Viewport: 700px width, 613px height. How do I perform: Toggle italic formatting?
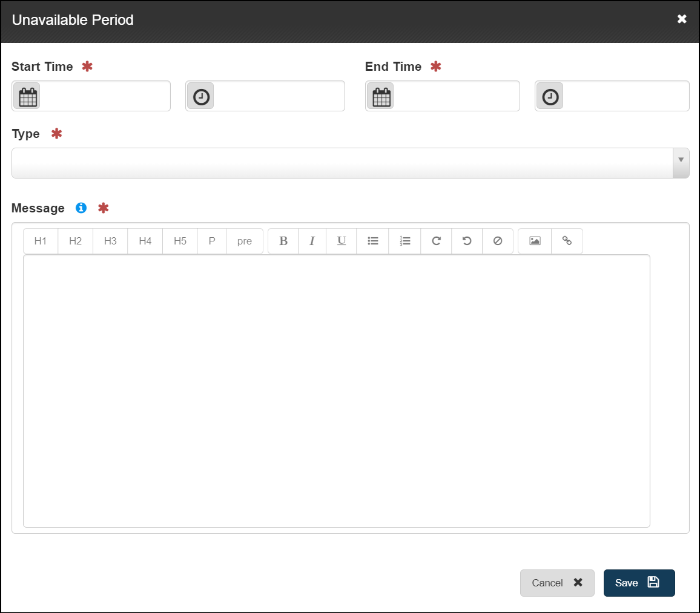pos(312,241)
